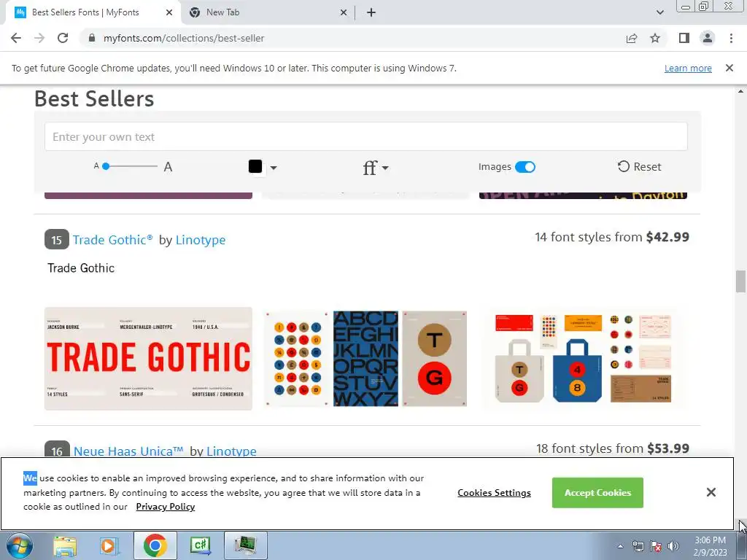Open Chrome's three-dot menu

pos(731,38)
